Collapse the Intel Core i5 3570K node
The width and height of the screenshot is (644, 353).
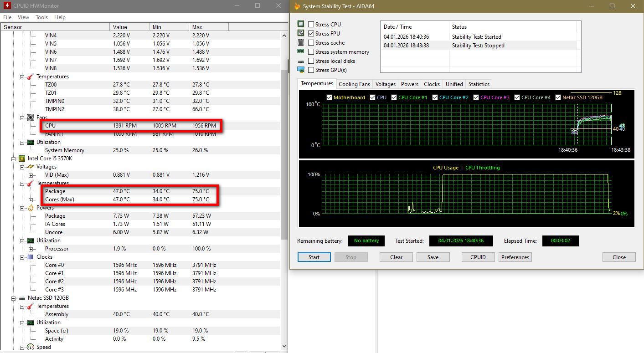tap(13, 159)
